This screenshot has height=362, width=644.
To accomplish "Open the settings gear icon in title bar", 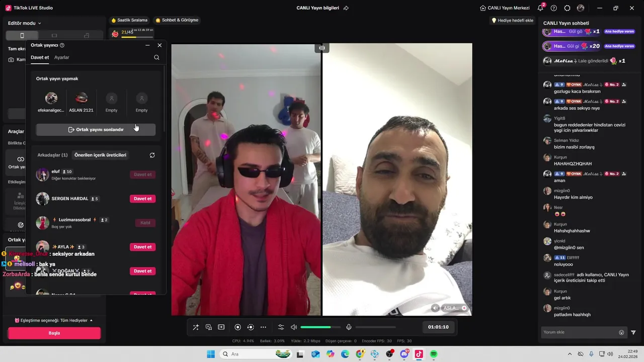I will pos(567,8).
